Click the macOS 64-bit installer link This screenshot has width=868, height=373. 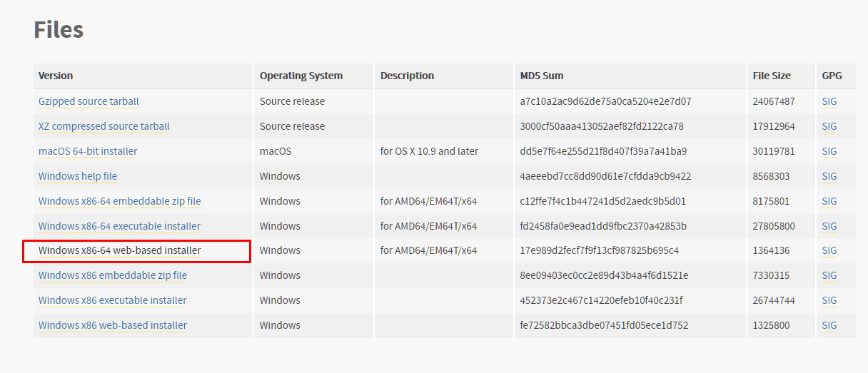point(88,151)
